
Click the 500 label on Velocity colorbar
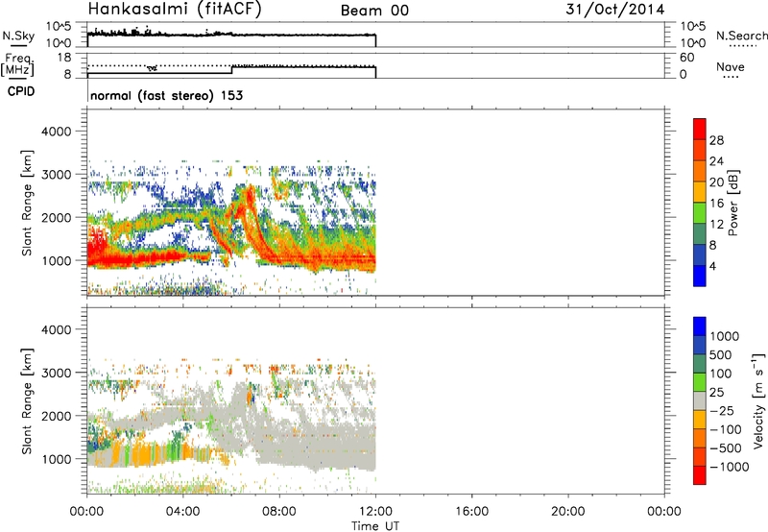[x=720, y=355]
